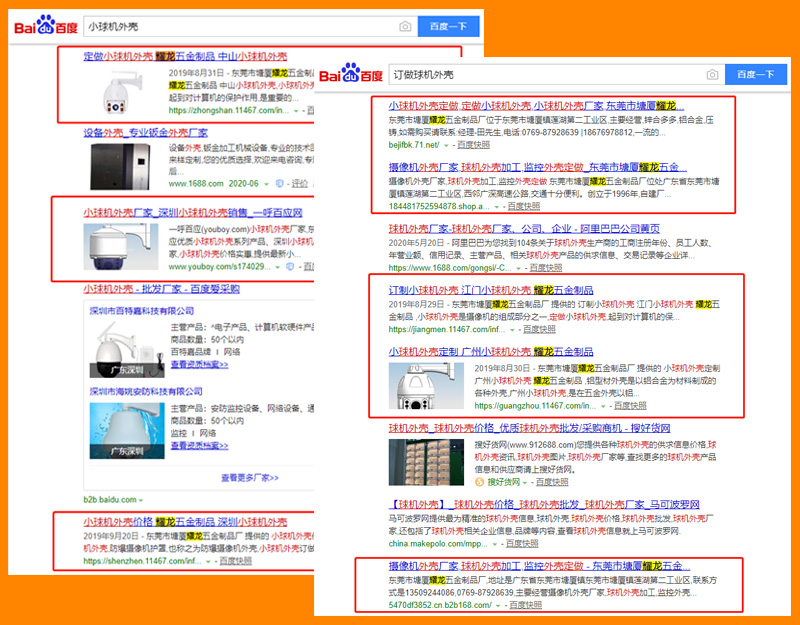This screenshot has width=800, height=625.
Task: Open 百度快照 for guangzhou.11467.com result
Action: coord(630,406)
